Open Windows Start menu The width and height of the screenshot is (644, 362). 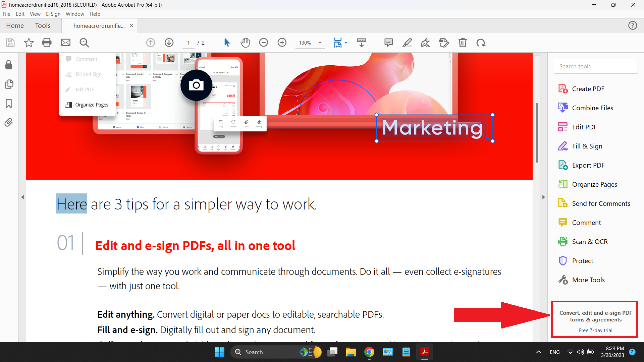point(219,352)
